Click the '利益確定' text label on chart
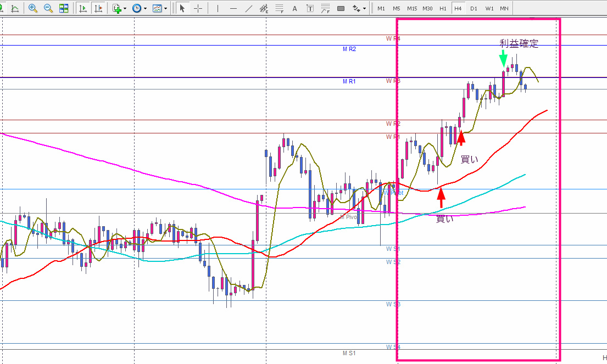 pyautogui.click(x=519, y=43)
